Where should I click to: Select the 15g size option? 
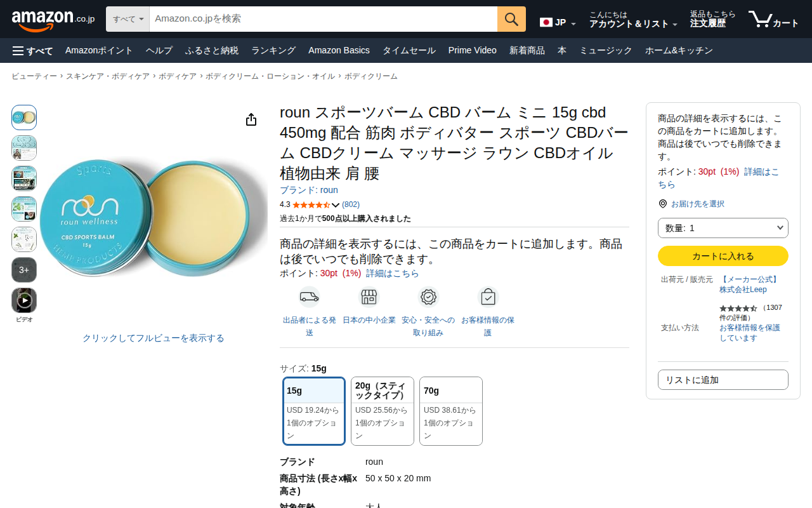point(314,411)
